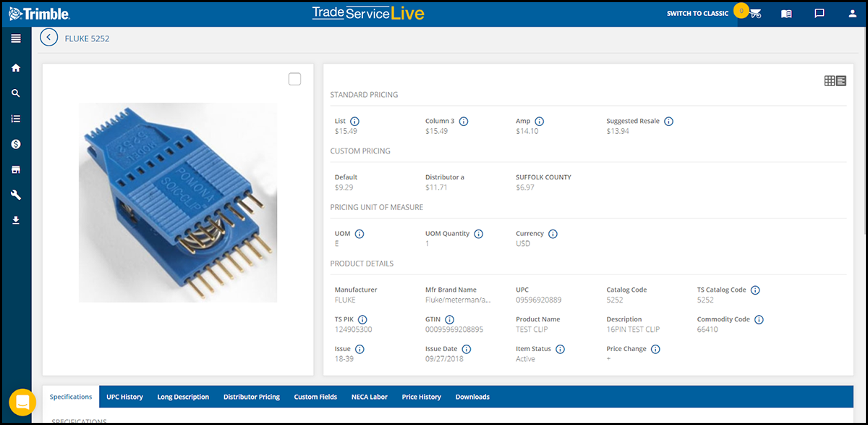Open the Custom Fields tab
The height and width of the screenshot is (425, 868).
click(315, 397)
